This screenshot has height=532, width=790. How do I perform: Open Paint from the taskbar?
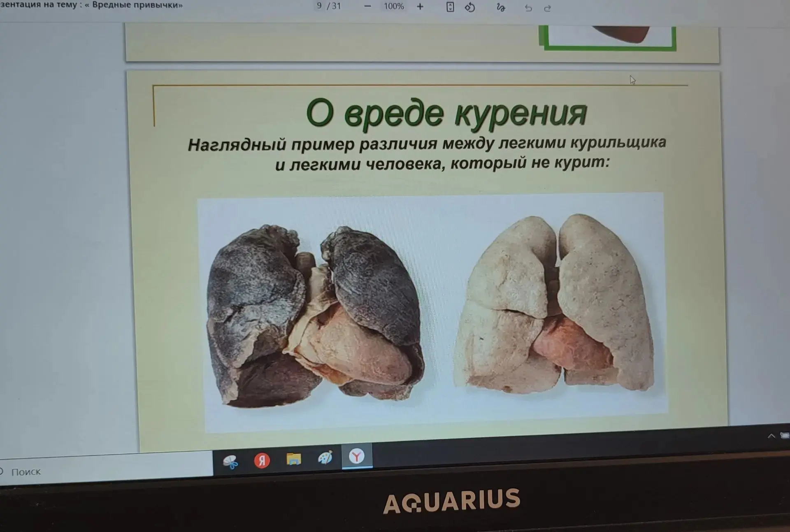click(x=325, y=458)
